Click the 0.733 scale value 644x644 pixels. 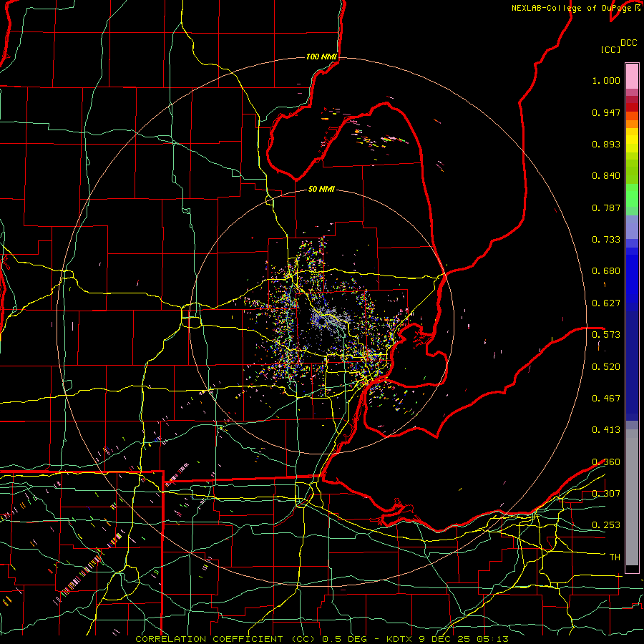(606, 240)
